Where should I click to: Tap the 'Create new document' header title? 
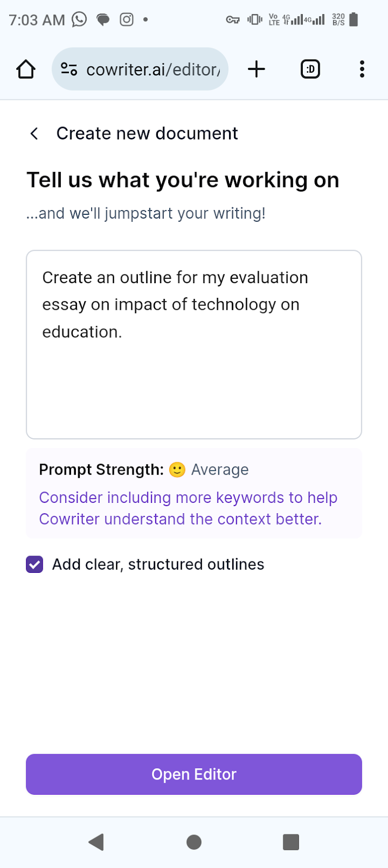[147, 133]
